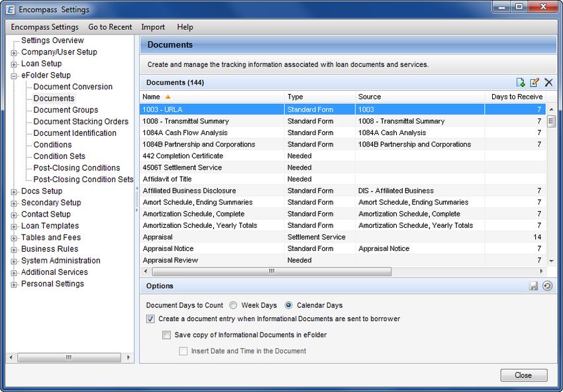
Task: Click the left tree scroll right arrow
Action: (x=128, y=358)
